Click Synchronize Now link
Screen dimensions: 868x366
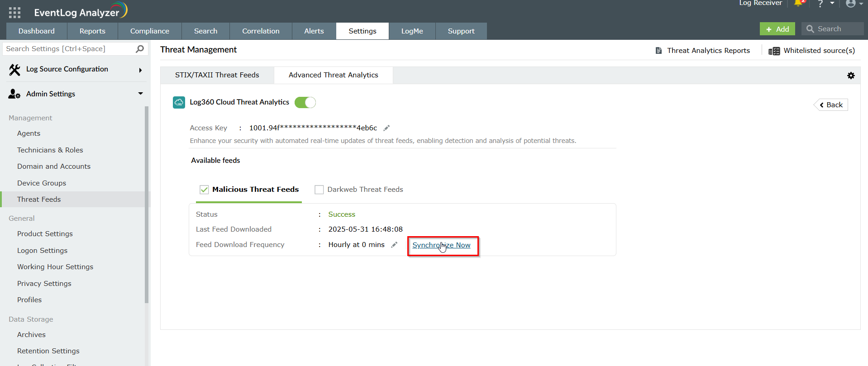441,245
